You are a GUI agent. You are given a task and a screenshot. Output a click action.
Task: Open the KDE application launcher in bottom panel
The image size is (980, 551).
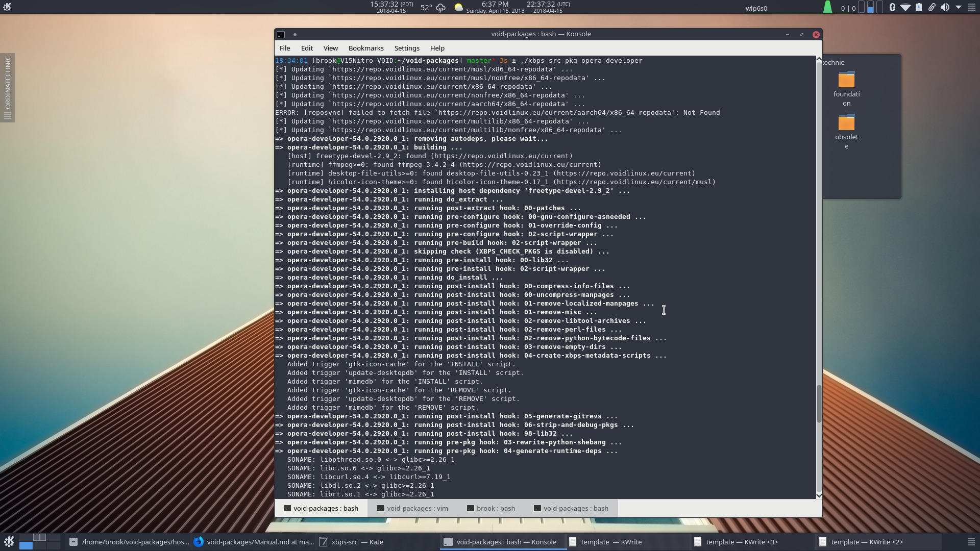coord(9,542)
